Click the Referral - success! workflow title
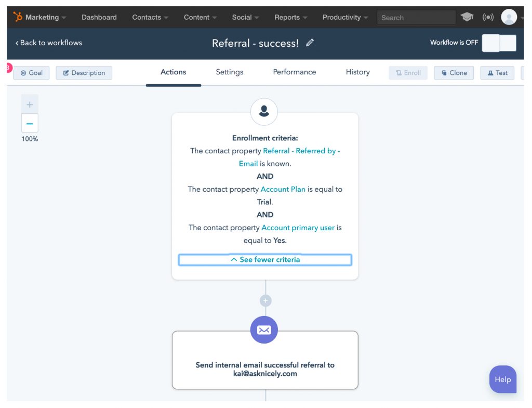The image size is (532, 408). point(256,43)
